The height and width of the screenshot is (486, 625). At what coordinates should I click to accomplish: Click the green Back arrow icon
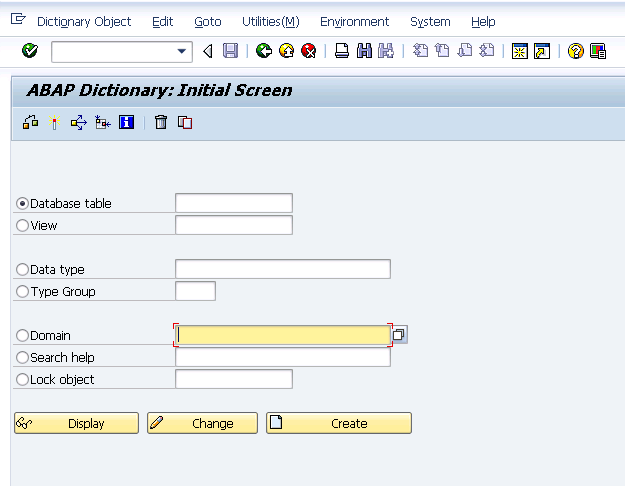click(x=264, y=51)
